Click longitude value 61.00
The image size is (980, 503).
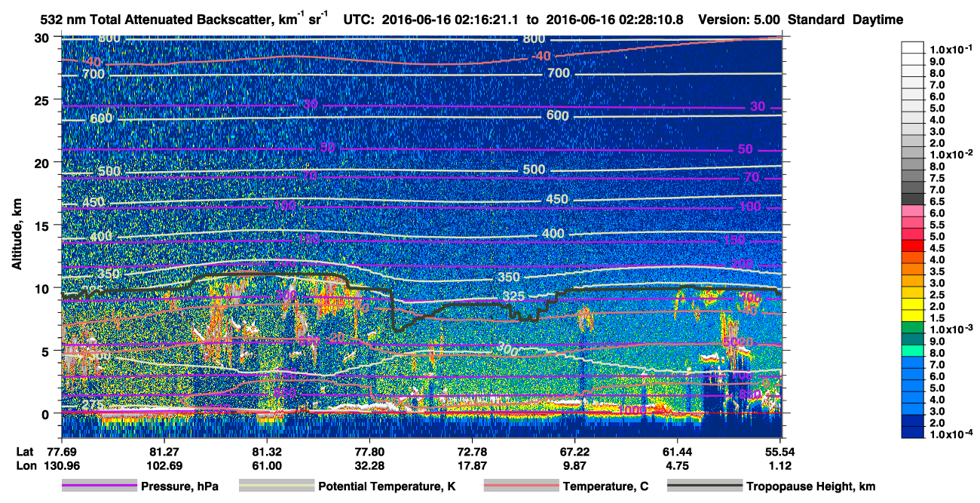click(266, 465)
